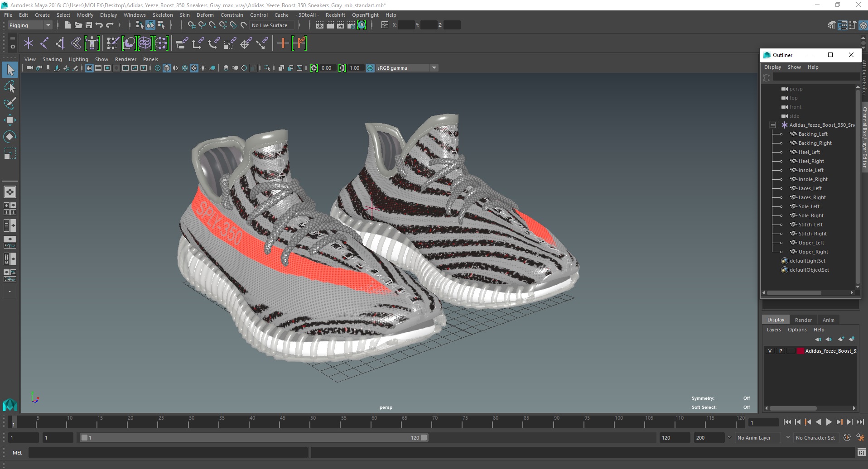
Task: Toggle smooth shade all in viewport
Action: pyautogui.click(x=167, y=68)
